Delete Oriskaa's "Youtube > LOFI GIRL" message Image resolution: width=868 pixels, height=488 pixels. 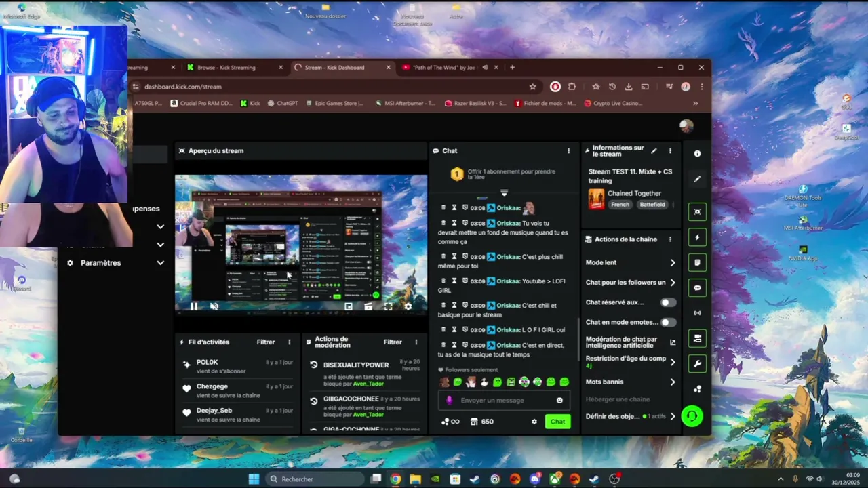[443, 281]
